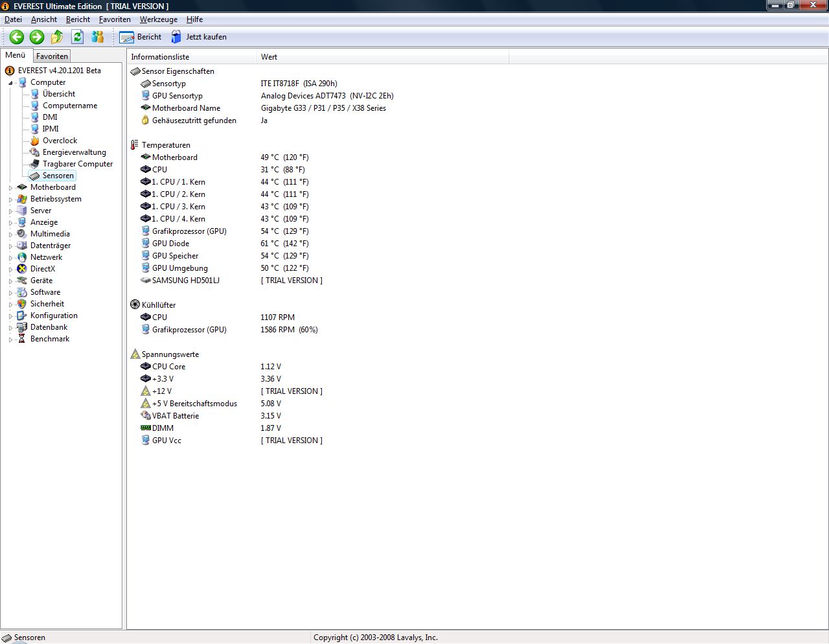This screenshot has width=829, height=644.
Task: Collapse the Computer tree branch
Action: coord(9,82)
